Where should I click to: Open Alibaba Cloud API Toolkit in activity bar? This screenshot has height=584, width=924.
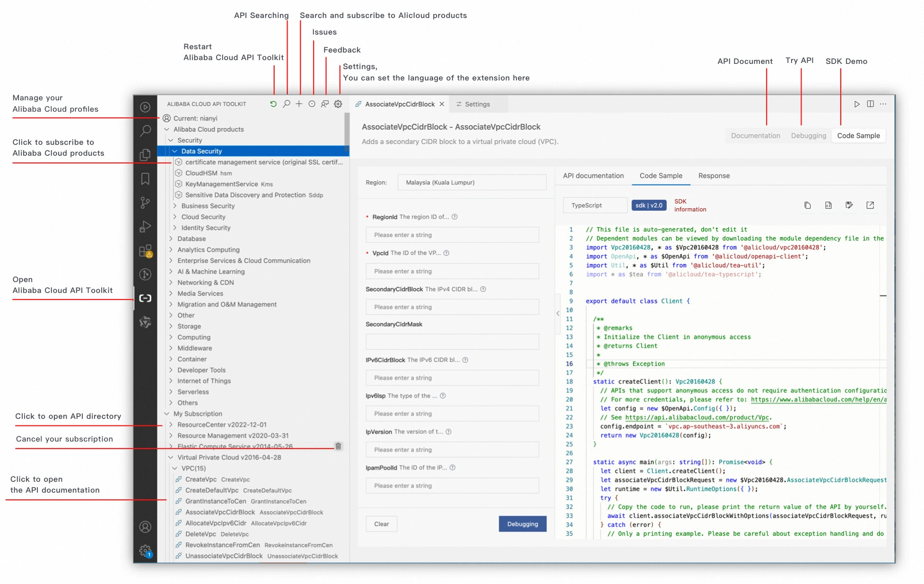(x=145, y=298)
